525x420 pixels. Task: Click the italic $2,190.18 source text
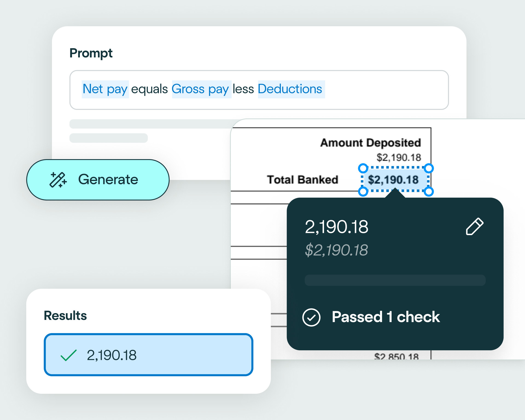pyautogui.click(x=336, y=250)
